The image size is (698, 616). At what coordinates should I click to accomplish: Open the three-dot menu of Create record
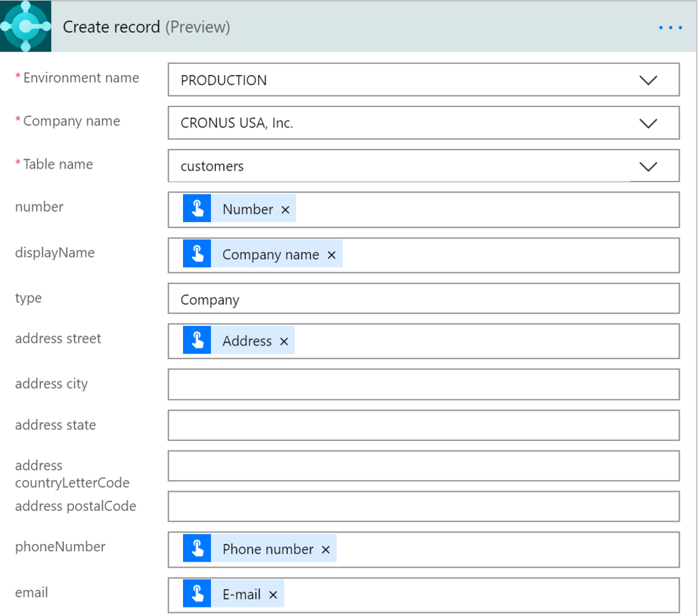click(671, 27)
